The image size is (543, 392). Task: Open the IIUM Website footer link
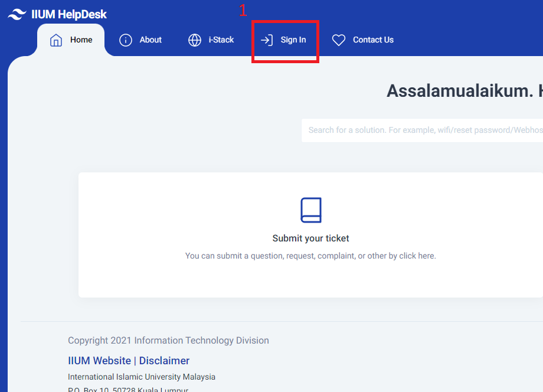(99, 361)
